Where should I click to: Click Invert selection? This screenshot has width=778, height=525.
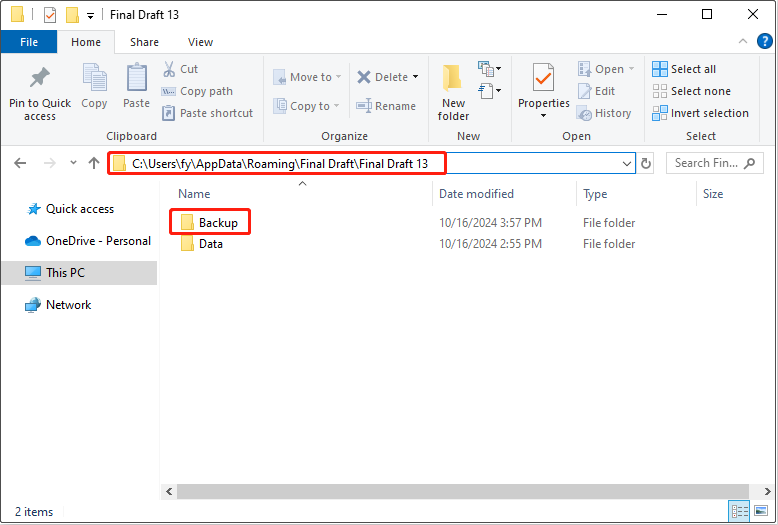(700, 113)
